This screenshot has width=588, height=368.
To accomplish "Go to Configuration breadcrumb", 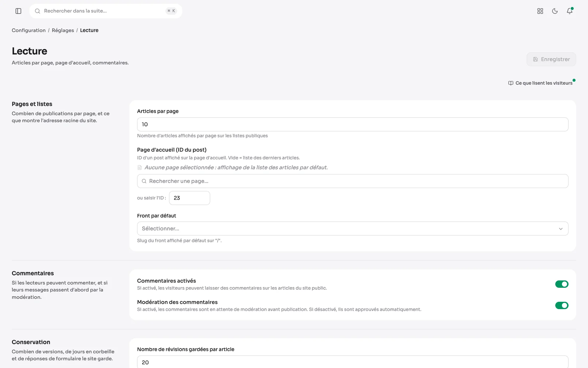I will [29, 30].
